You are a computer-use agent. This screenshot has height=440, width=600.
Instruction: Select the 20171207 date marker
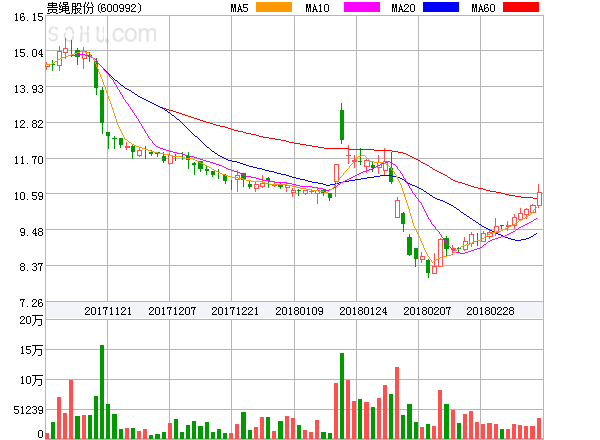pyautogui.click(x=172, y=311)
